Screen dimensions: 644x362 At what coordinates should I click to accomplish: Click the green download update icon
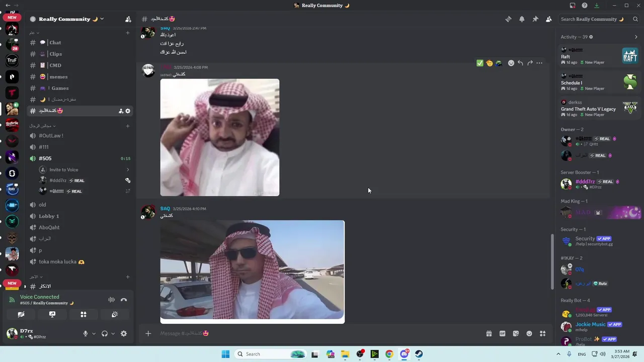(597, 6)
